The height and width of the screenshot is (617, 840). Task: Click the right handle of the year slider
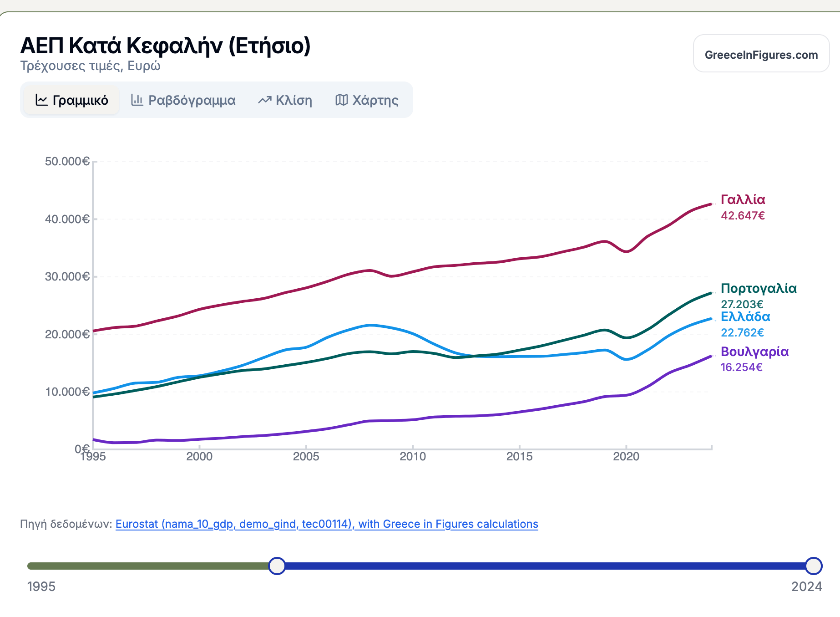click(x=813, y=566)
